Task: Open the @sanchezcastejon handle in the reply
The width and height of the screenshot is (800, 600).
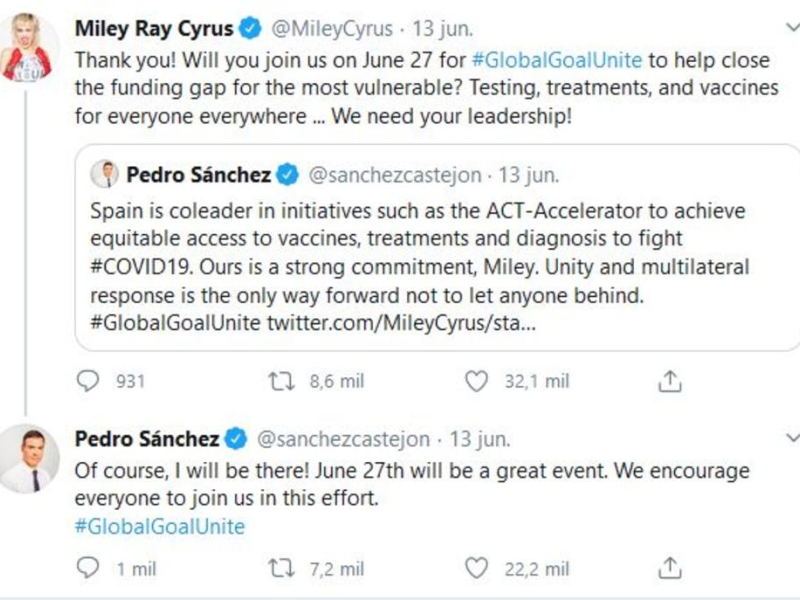Action: [x=344, y=439]
